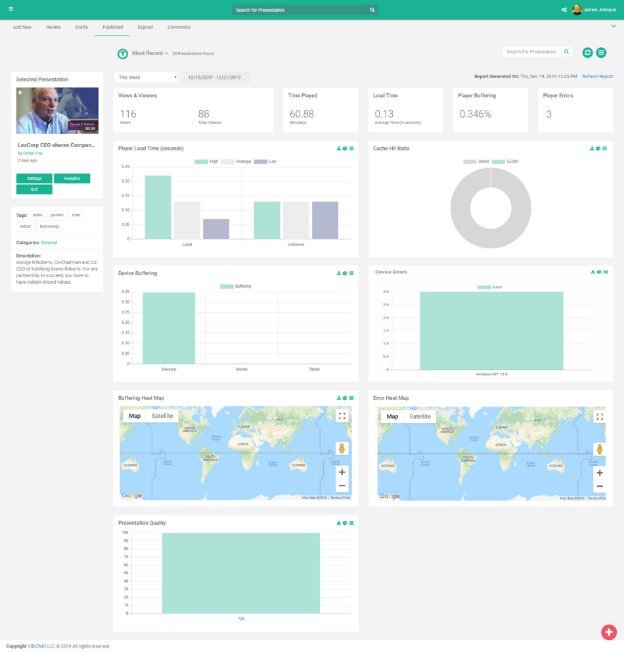Screen dimensions: 624x653
Task: Open the hamburger menu in the top bar
Action: coord(8,9)
